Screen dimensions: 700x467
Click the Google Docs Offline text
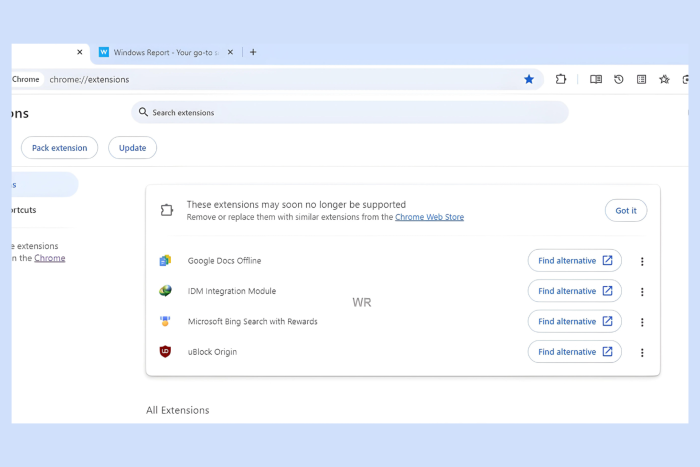coord(224,261)
